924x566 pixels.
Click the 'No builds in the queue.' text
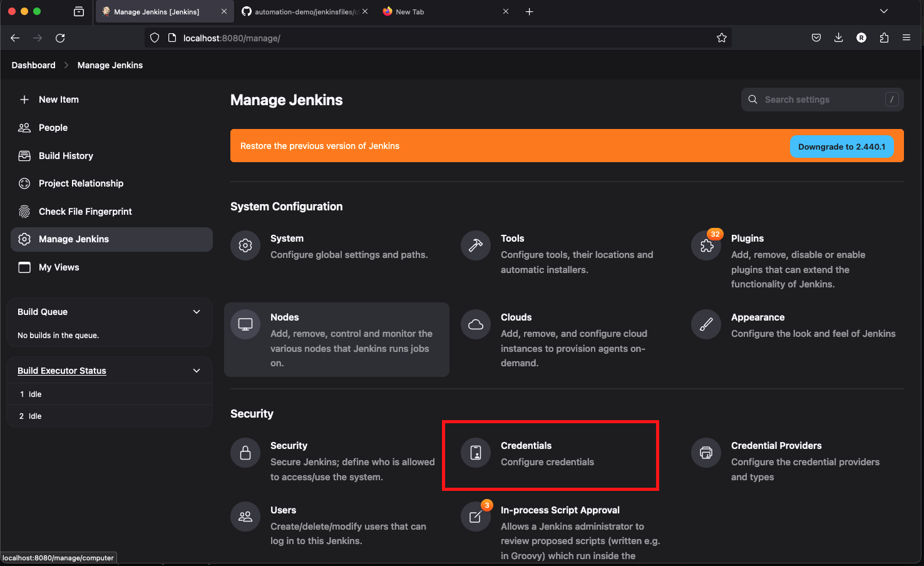[x=58, y=336]
